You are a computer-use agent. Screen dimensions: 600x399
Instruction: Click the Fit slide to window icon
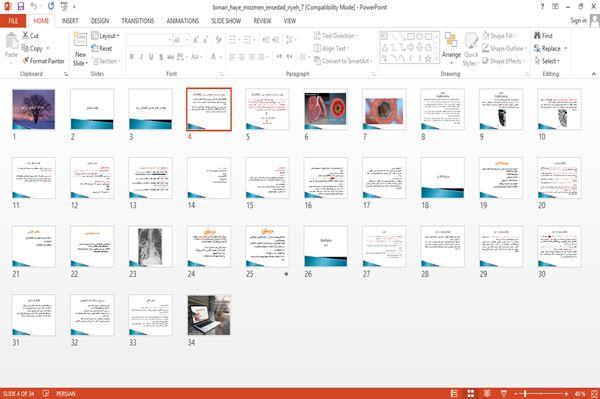coord(594,393)
